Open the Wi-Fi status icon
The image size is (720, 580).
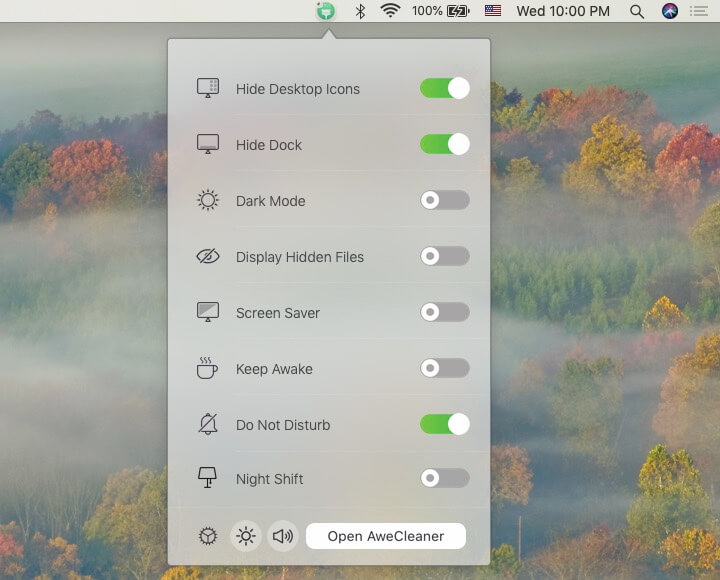pyautogui.click(x=390, y=12)
